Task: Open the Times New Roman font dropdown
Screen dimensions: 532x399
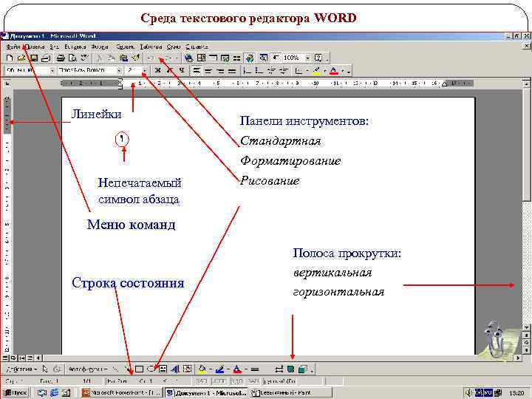Action: tap(119, 71)
